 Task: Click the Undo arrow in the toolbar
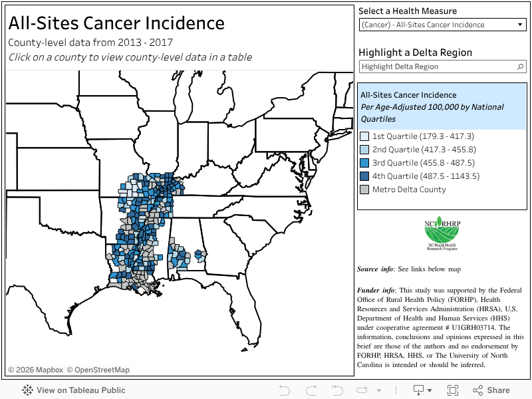coord(285,390)
